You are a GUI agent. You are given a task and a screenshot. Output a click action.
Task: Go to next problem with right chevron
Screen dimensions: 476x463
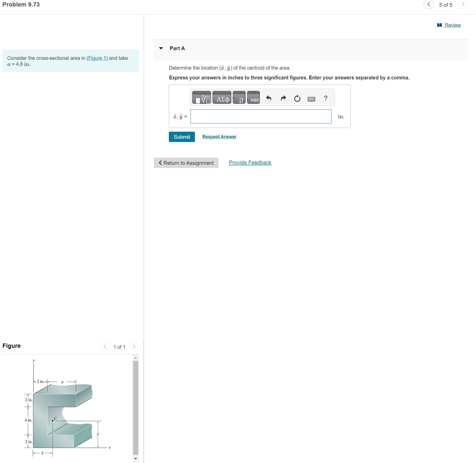[x=463, y=5]
